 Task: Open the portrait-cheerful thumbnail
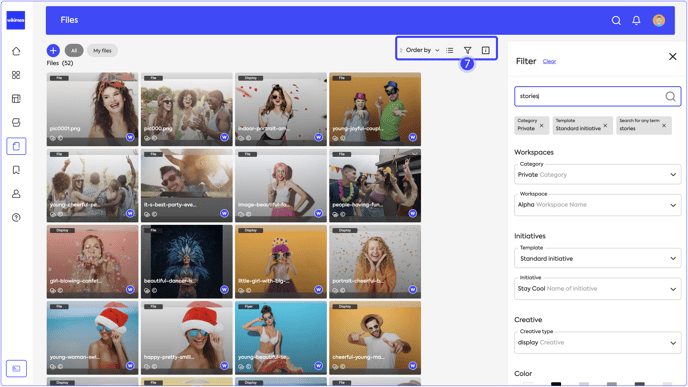[x=375, y=262]
